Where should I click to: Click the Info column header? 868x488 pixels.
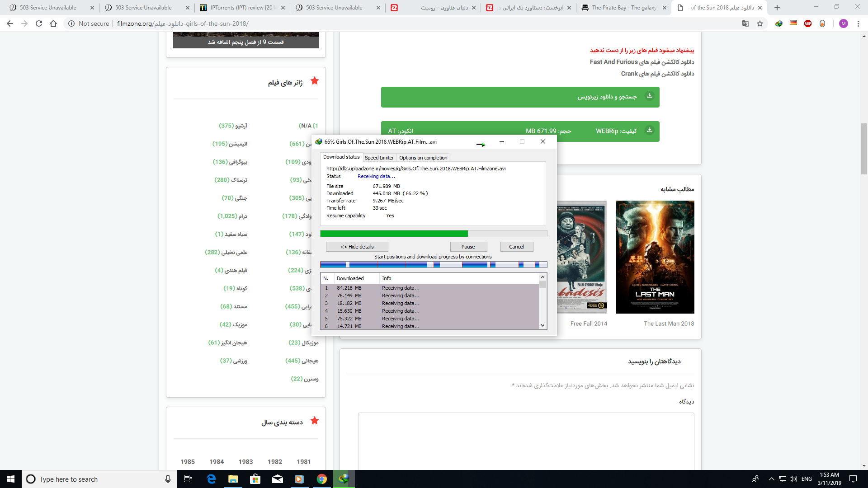click(x=458, y=278)
